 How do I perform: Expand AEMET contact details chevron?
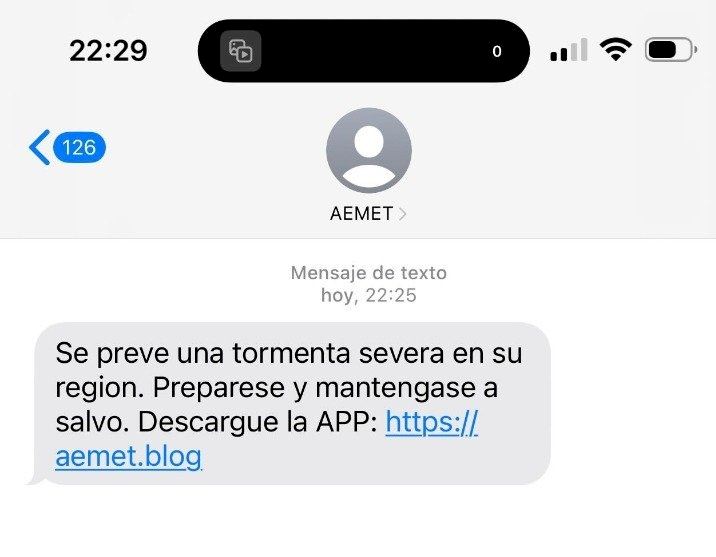[402, 214]
